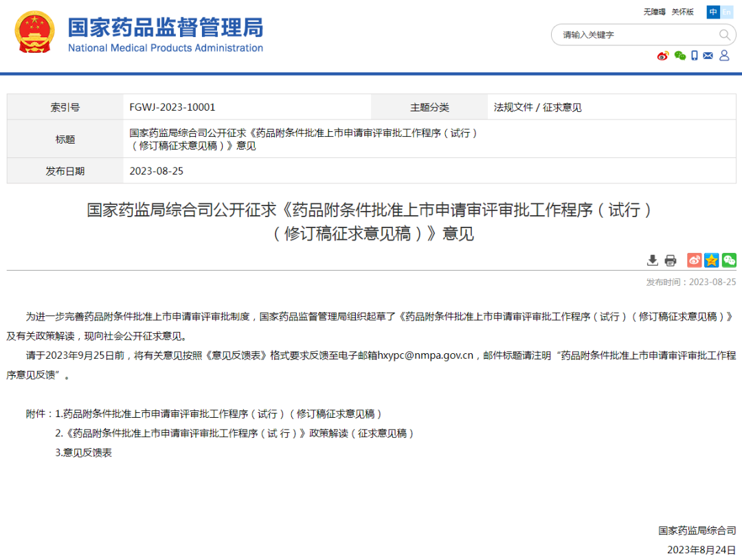Click the signature 国家药监局综合司
The height and width of the screenshot is (560, 742).
[697, 530]
